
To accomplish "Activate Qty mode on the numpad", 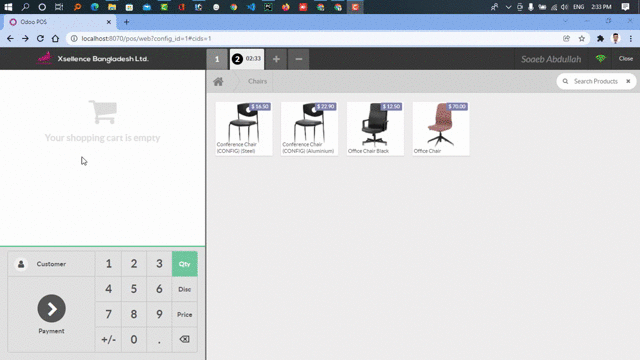I will [x=184, y=264].
